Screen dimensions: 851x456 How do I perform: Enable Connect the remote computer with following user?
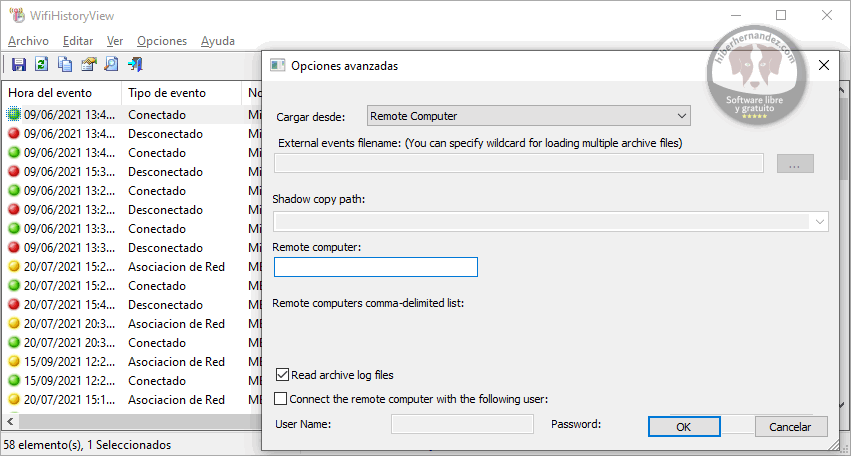click(x=281, y=399)
